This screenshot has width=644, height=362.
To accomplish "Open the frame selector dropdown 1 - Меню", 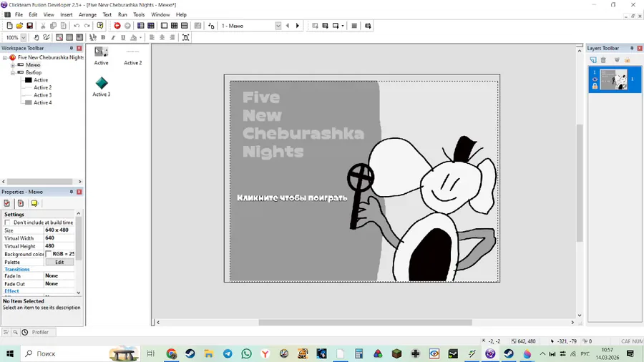I will pyautogui.click(x=278, y=26).
